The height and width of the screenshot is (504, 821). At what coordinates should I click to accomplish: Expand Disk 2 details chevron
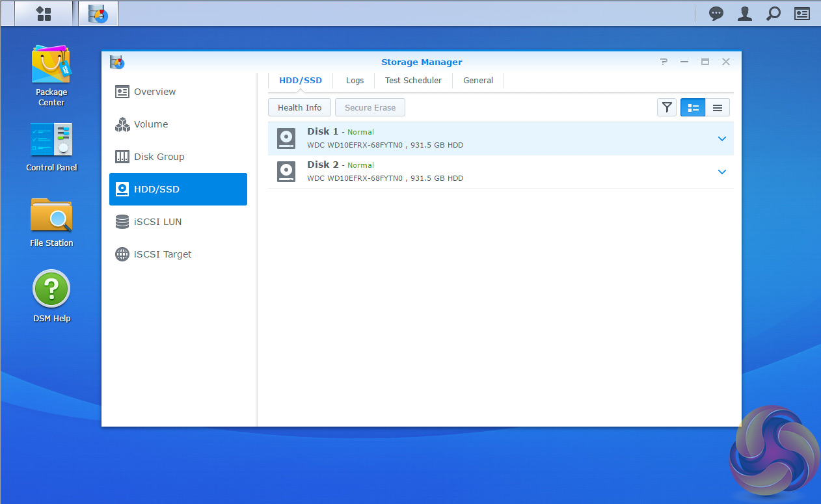pyautogui.click(x=721, y=172)
